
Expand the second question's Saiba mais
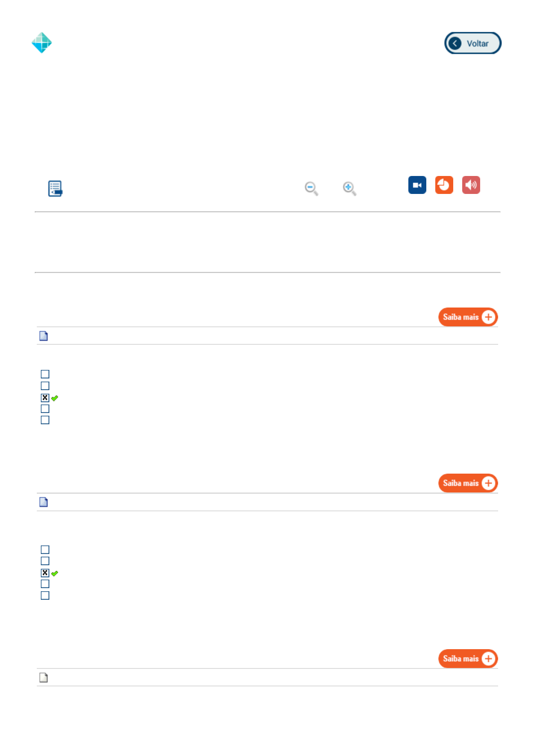468,483
